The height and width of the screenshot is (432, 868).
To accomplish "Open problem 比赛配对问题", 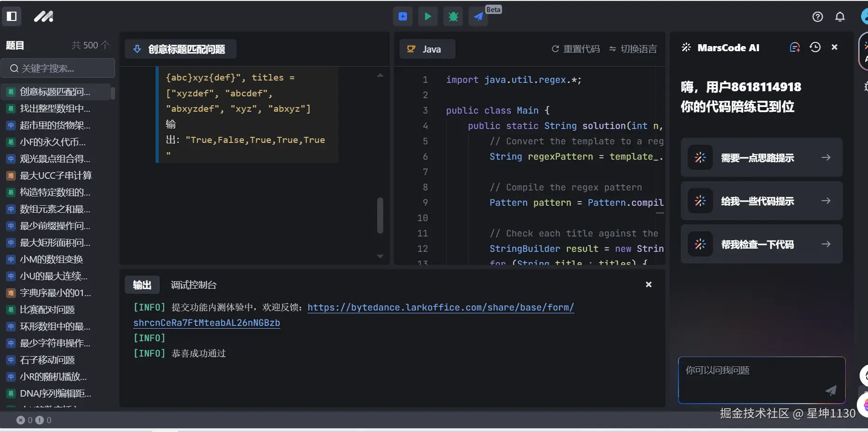I will (x=56, y=310).
